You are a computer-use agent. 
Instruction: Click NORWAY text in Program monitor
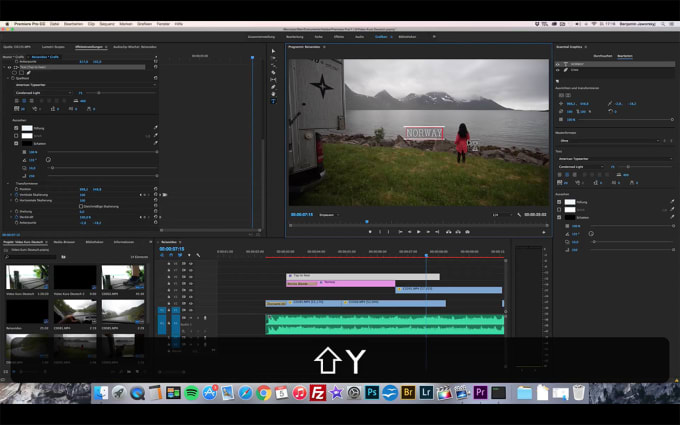point(424,133)
